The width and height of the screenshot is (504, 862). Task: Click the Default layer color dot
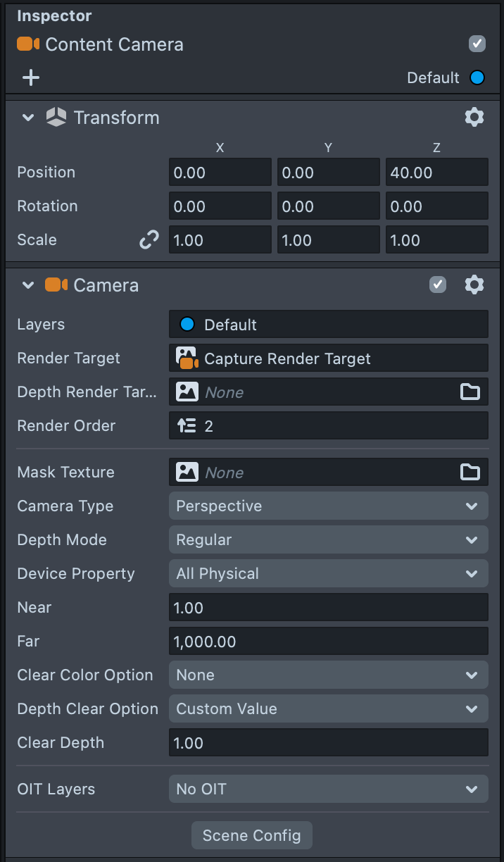(477, 77)
